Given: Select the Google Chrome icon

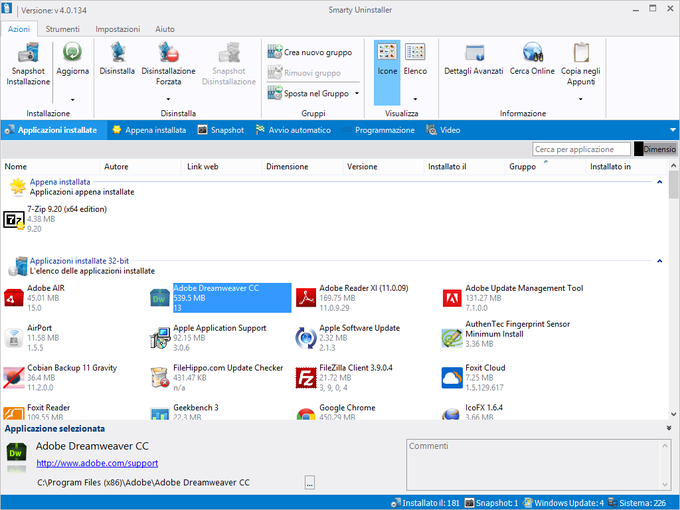Looking at the screenshot, I should click(306, 414).
